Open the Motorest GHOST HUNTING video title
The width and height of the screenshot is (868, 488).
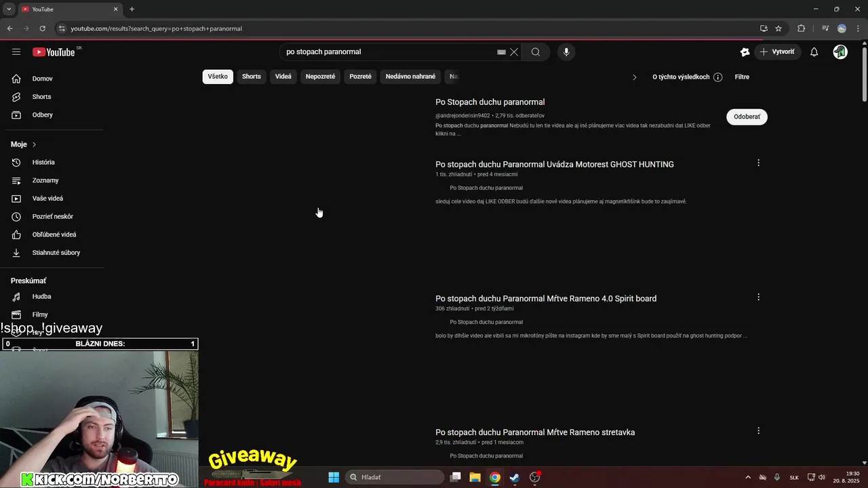pos(555,165)
